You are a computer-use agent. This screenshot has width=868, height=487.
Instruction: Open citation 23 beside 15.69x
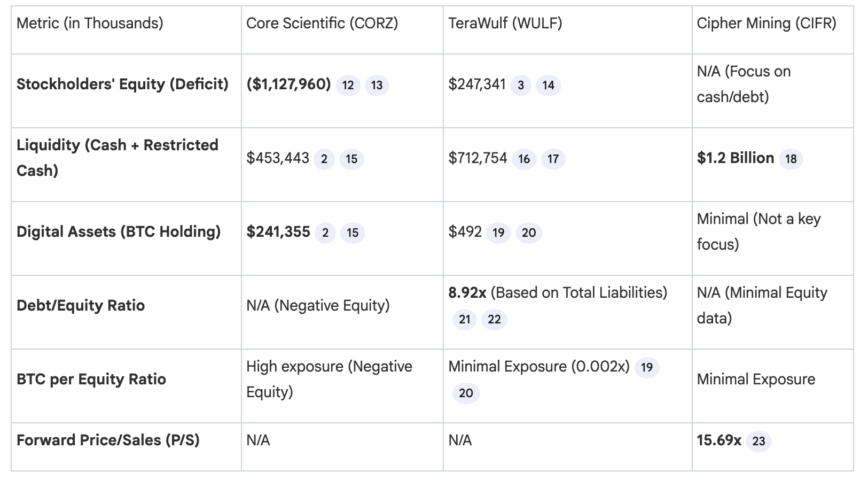[x=758, y=441]
